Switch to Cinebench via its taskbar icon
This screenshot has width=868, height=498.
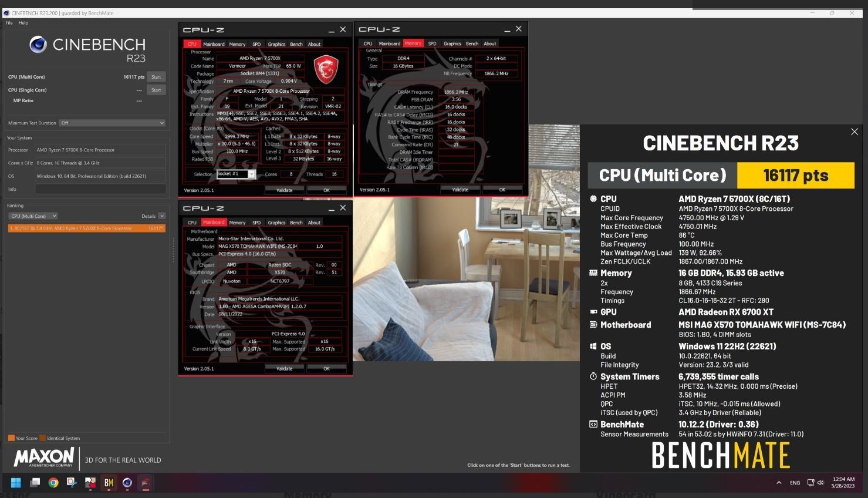[x=127, y=483]
